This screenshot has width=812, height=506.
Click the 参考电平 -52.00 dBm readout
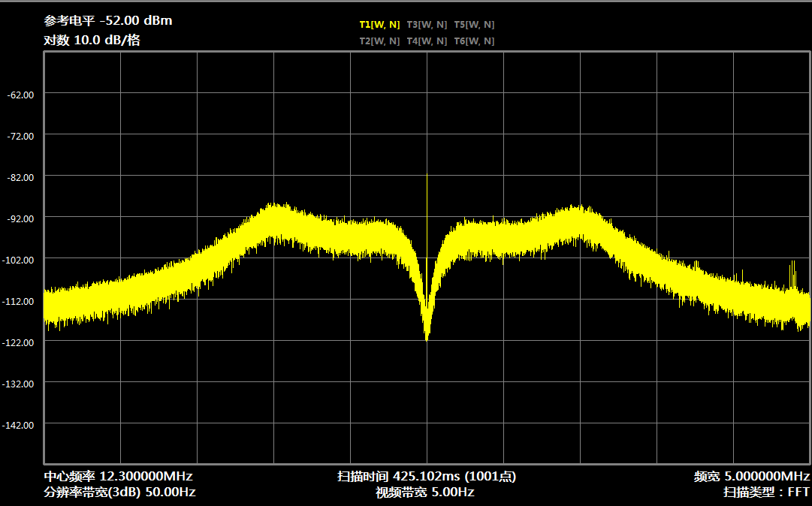pyautogui.click(x=108, y=21)
